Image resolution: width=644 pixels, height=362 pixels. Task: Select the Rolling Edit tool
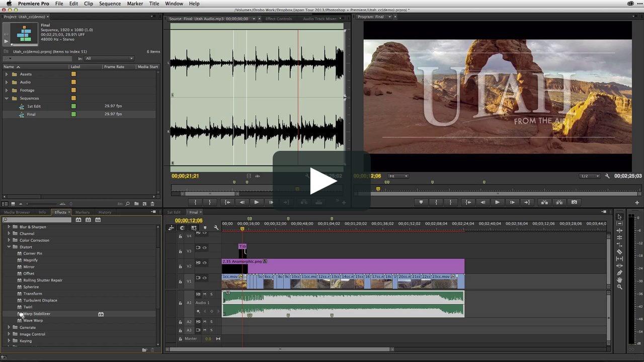click(619, 238)
